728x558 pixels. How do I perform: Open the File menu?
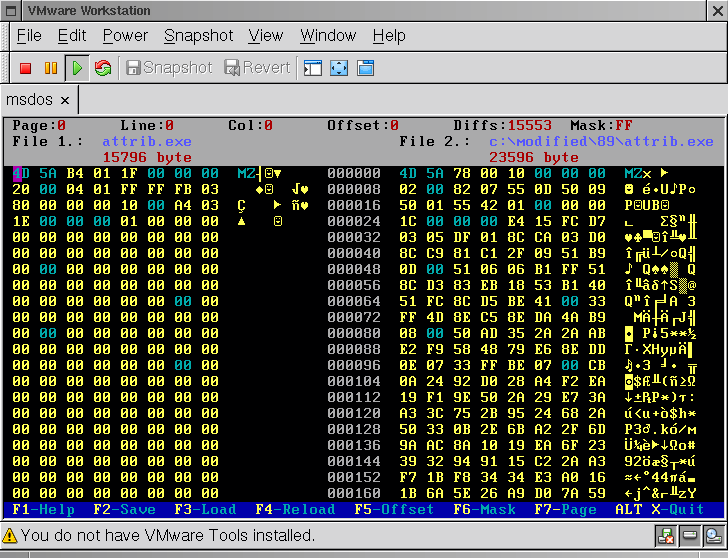pos(29,36)
